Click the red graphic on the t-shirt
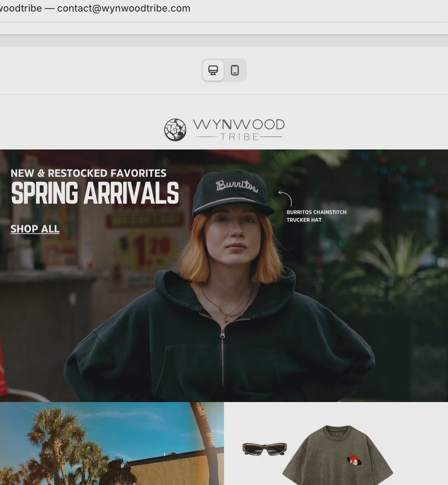Screen dimensions: 448x485 coord(354,459)
